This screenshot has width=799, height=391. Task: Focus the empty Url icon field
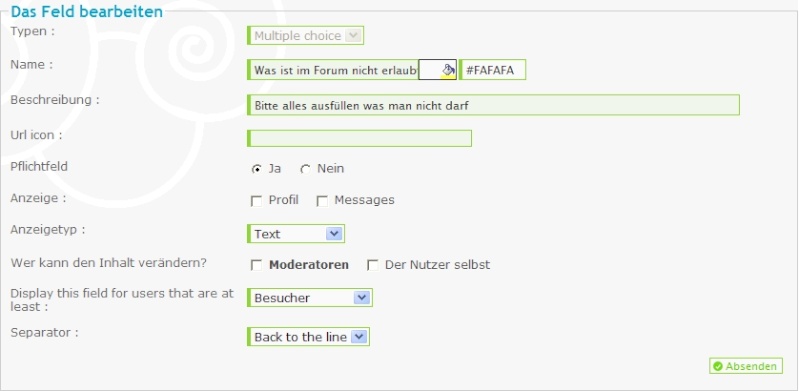point(359,138)
